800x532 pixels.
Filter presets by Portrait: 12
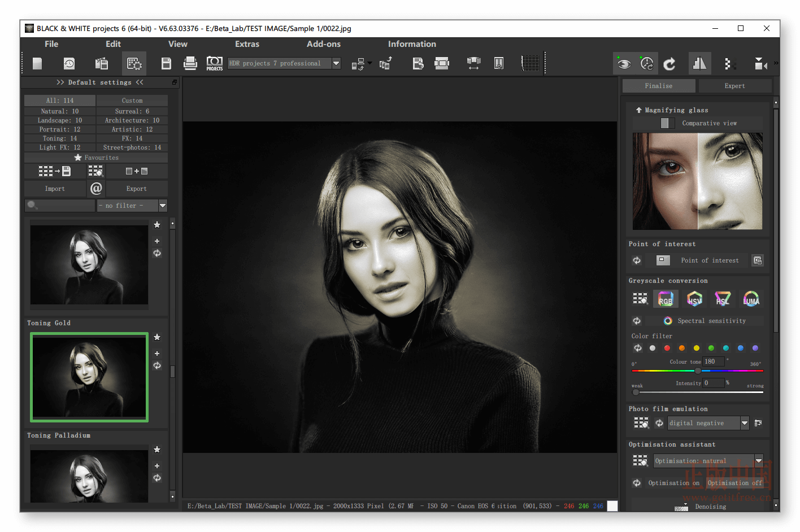coord(60,129)
